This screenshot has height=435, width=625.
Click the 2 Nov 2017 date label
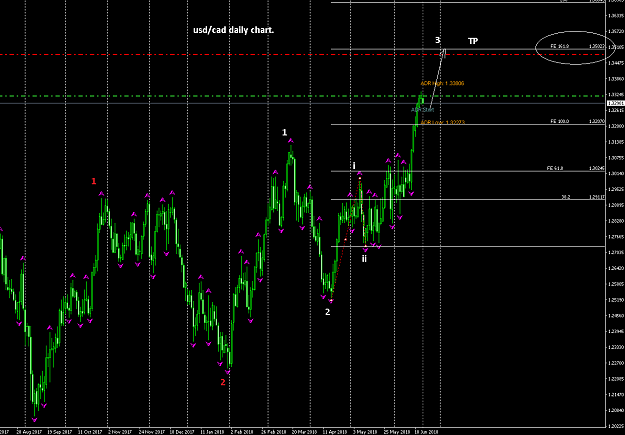[x=120, y=431]
